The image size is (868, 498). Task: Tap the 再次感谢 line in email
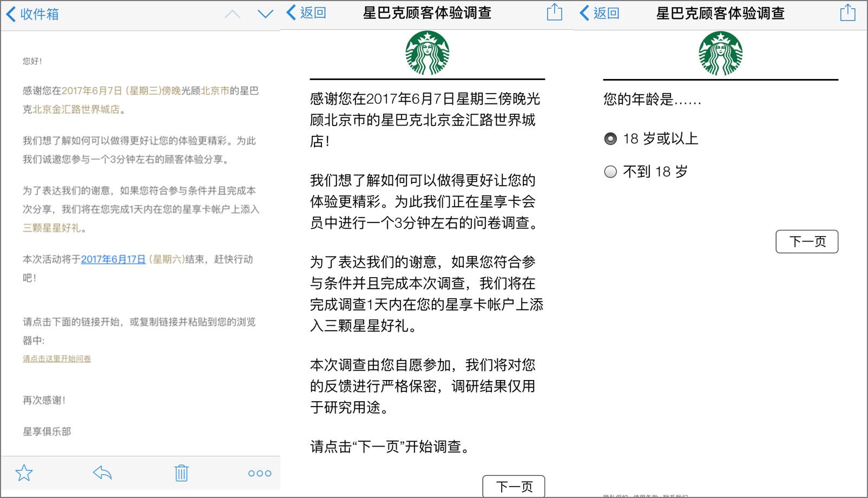click(x=44, y=401)
